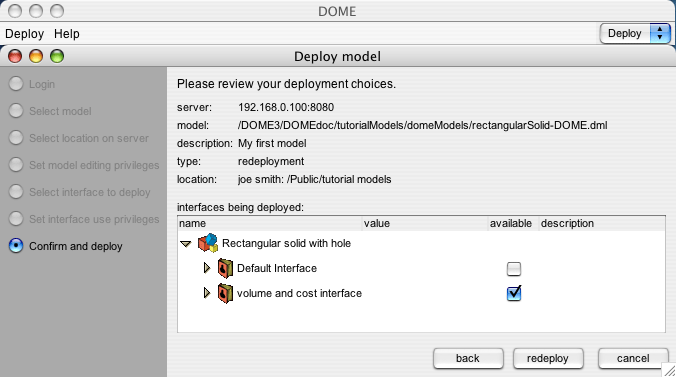Click the joe smith location text

click(314, 179)
